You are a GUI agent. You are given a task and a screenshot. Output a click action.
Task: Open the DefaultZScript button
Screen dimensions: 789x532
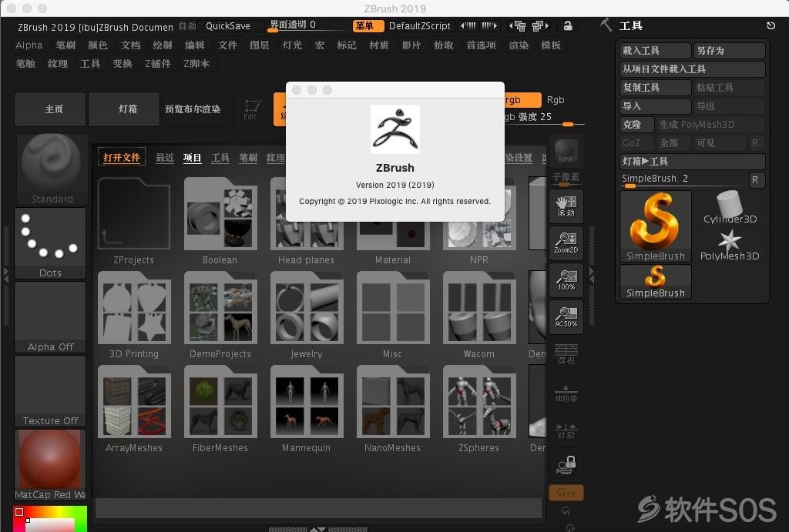pos(420,25)
